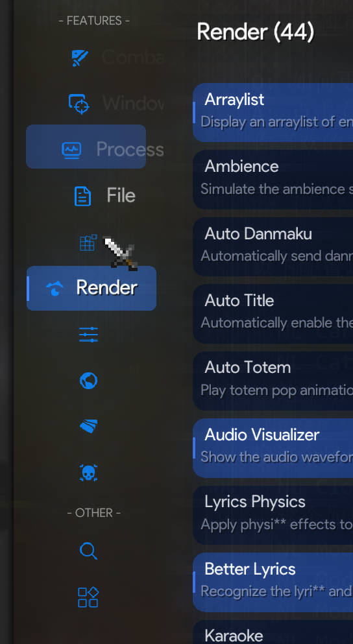This screenshot has height=644, width=353.
Task: Open the skull and crossbones category
Action: coord(88,473)
